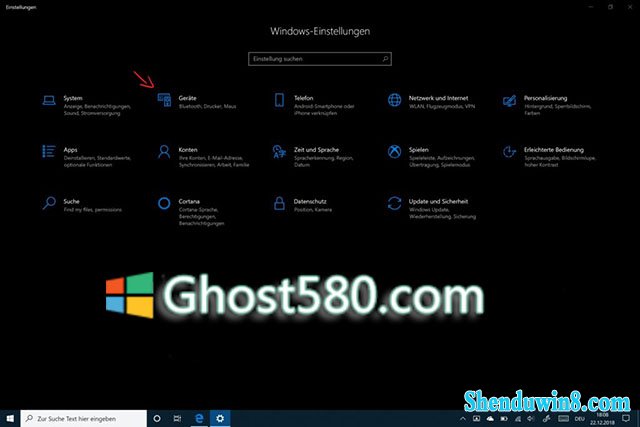Open the Windows Start menu

[x=10, y=418]
